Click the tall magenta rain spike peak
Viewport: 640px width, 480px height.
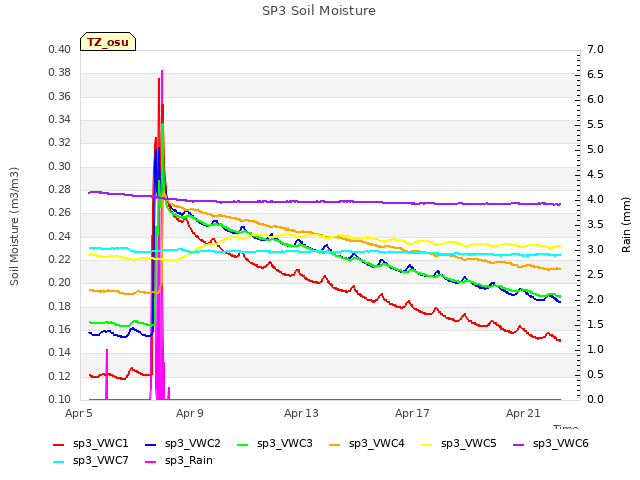(x=162, y=71)
